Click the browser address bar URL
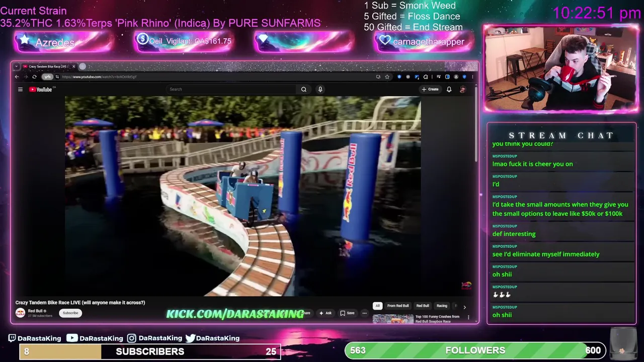 pyautogui.click(x=99, y=77)
